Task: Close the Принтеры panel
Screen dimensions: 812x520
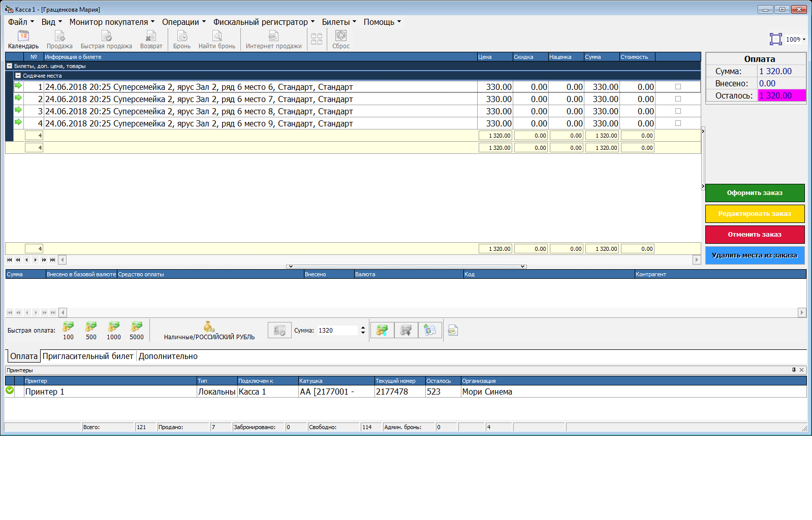Action: coord(802,370)
